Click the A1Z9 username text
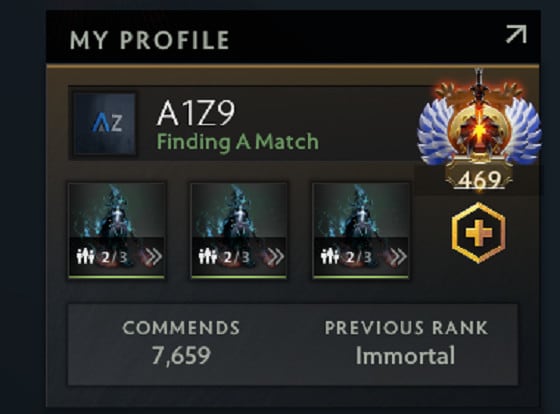Screen dimensions: 560x414 coord(196,113)
